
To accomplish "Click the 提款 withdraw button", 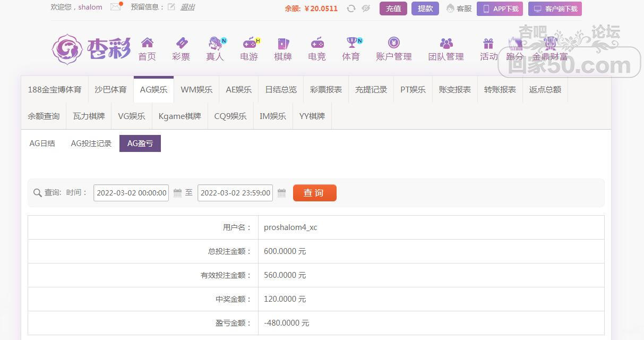I will point(425,8).
